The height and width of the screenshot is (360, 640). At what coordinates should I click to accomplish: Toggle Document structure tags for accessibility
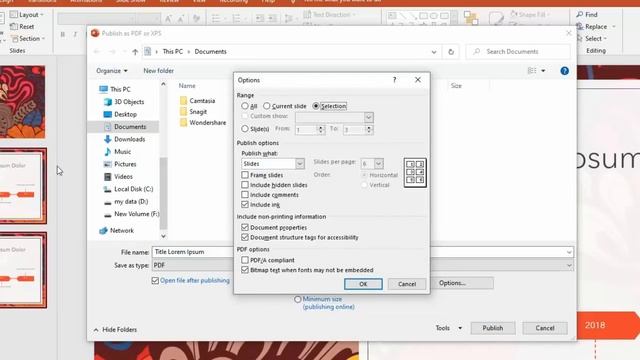pyautogui.click(x=245, y=237)
